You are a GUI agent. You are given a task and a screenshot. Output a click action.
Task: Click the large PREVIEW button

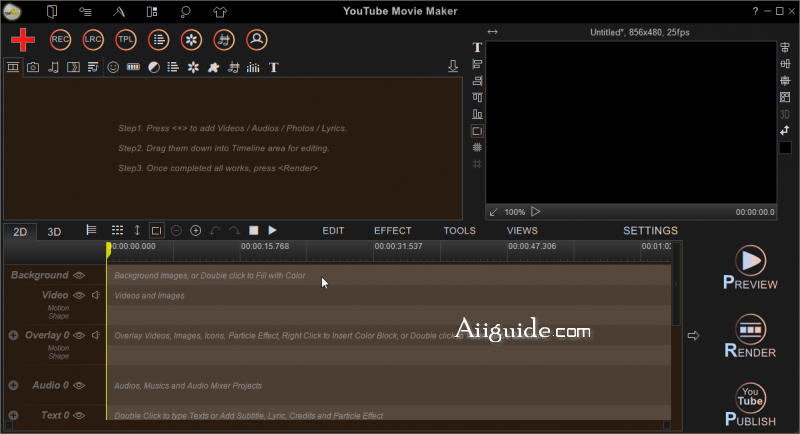click(751, 268)
